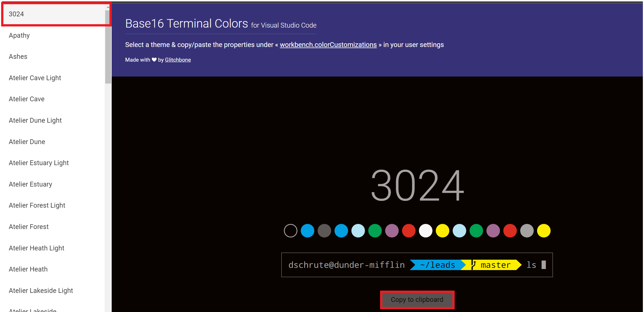The image size is (644, 312).
Task: Click the dark gray color circle
Action: point(324,231)
